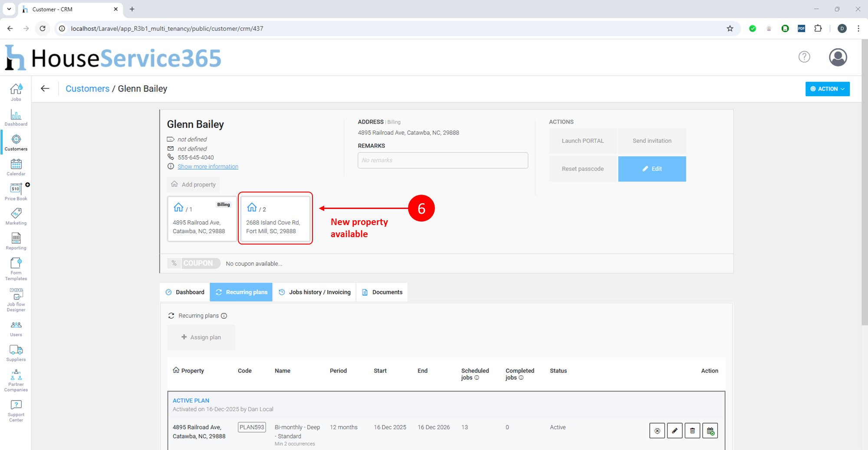
Task: Switch to Jobs history / Invoicing tab
Action: (314, 292)
